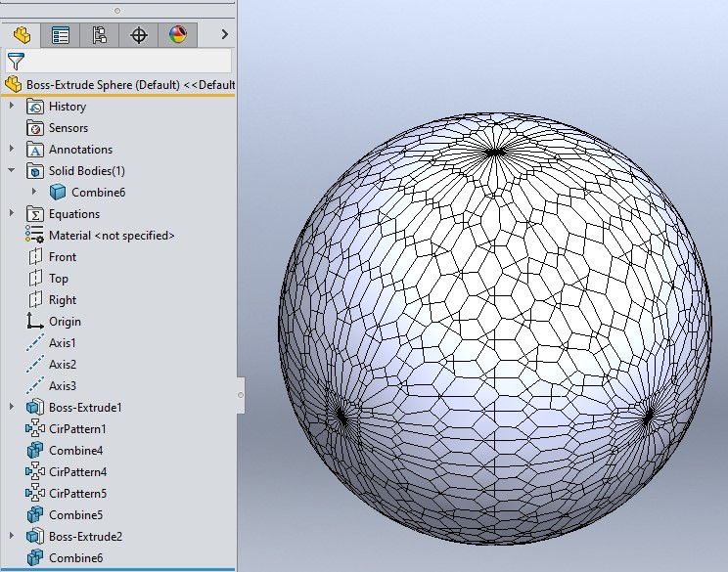Show more manager tabs with right arrow
This screenshot has width=728, height=572.
tap(225, 34)
